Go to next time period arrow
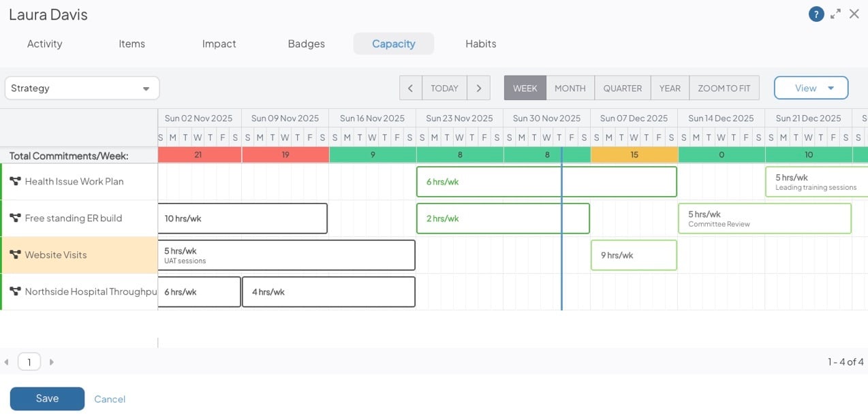 point(479,88)
